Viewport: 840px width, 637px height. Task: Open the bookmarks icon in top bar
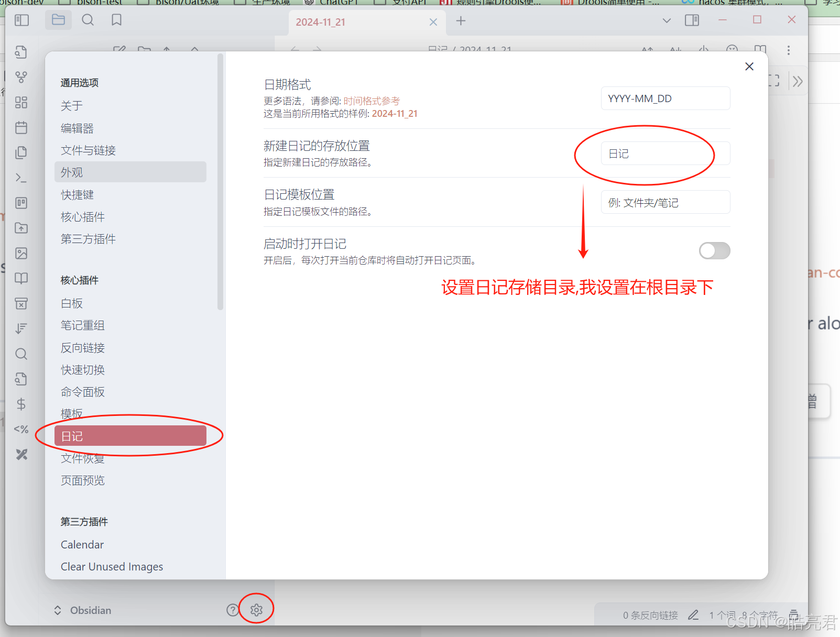(x=117, y=20)
